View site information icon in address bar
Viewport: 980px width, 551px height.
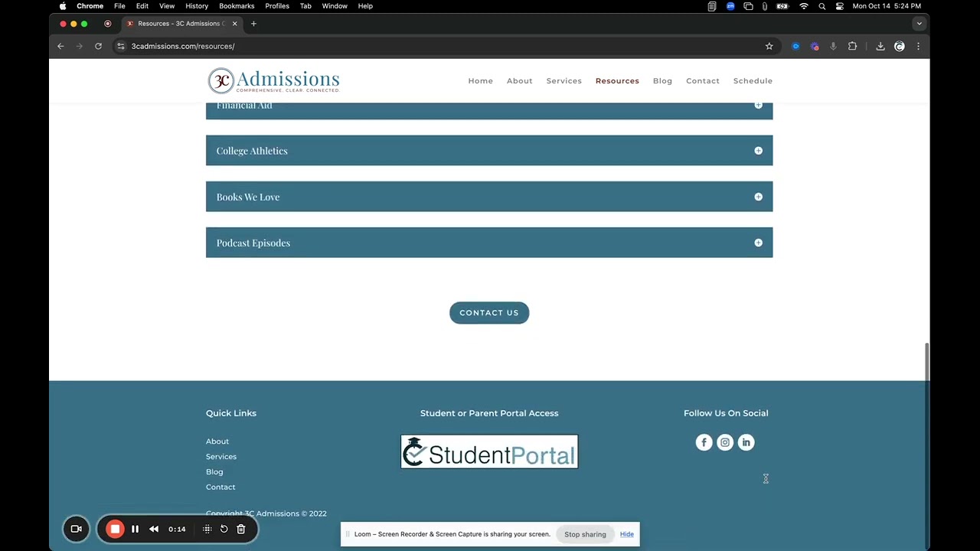pyautogui.click(x=120, y=46)
